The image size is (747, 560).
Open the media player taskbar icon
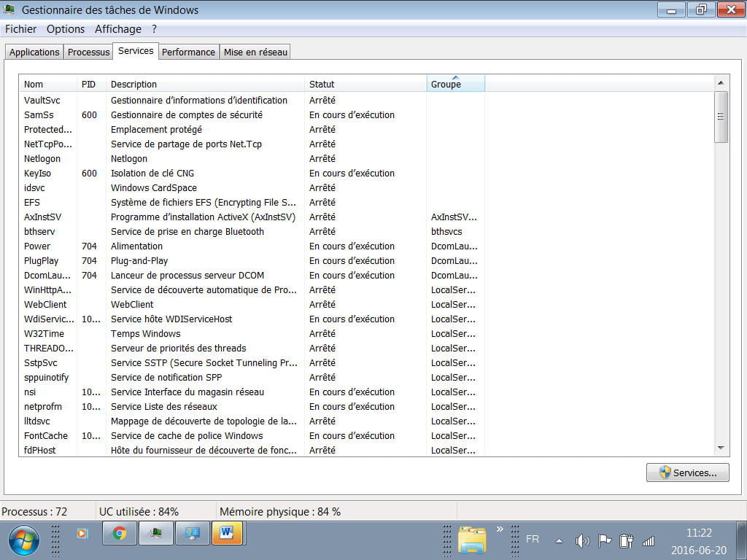[82, 533]
